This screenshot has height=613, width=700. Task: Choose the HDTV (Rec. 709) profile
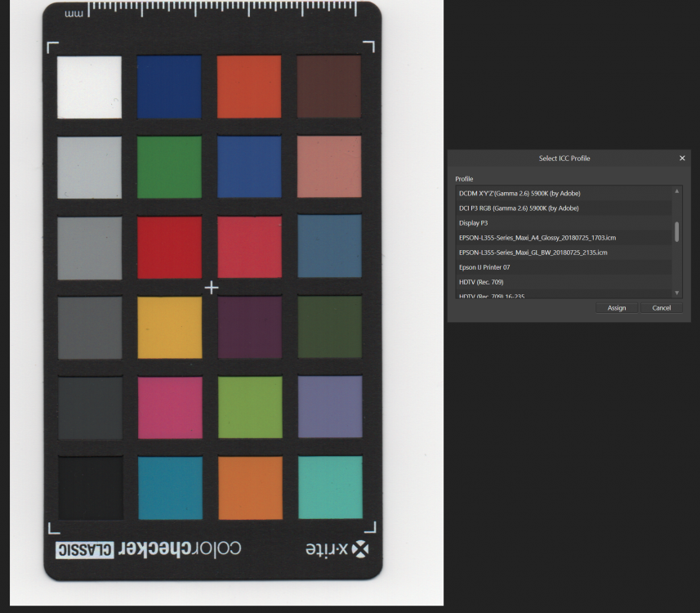point(481,282)
